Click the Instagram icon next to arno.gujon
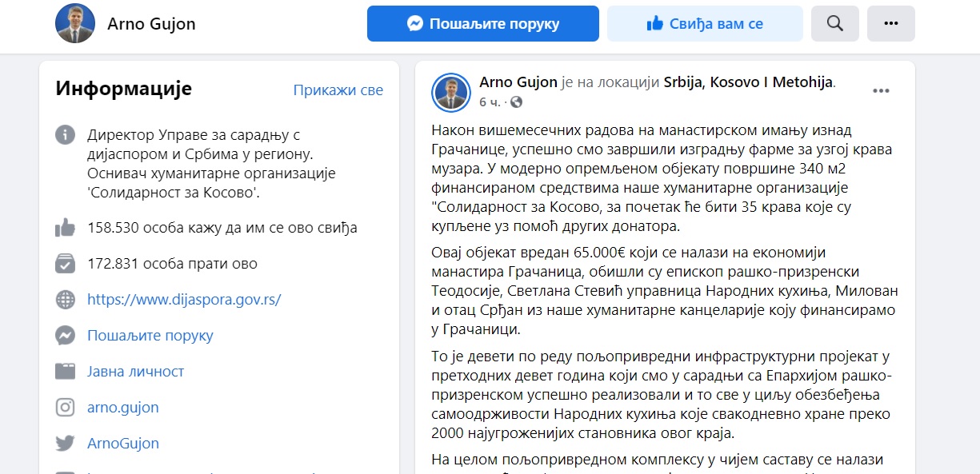The height and width of the screenshot is (474, 980). [66, 408]
